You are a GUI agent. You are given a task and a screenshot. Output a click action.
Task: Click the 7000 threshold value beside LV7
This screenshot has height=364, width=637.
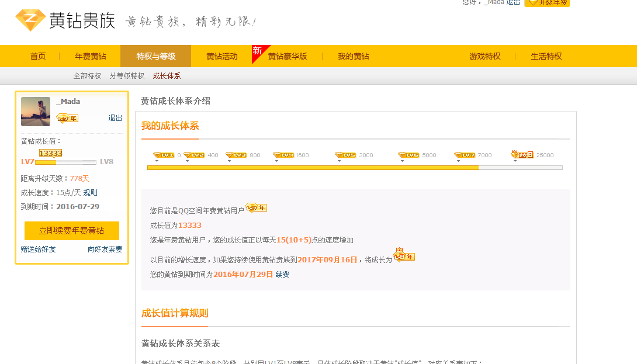tap(484, 155)
